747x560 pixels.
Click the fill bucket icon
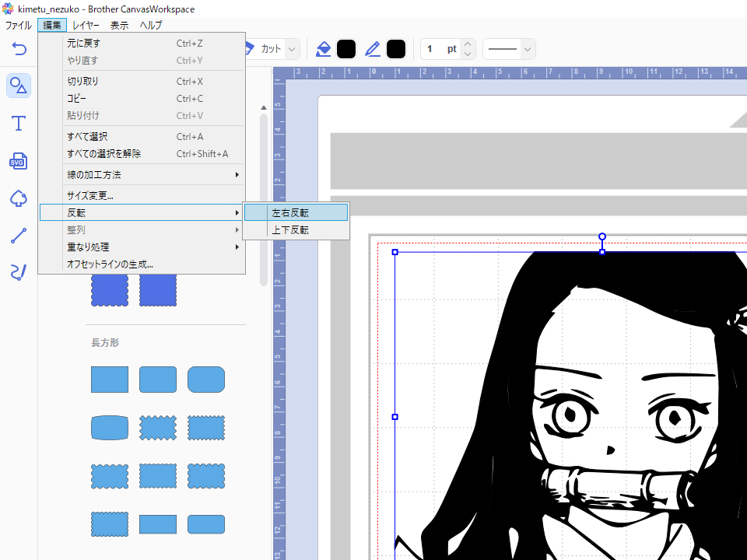coord(324,49)
